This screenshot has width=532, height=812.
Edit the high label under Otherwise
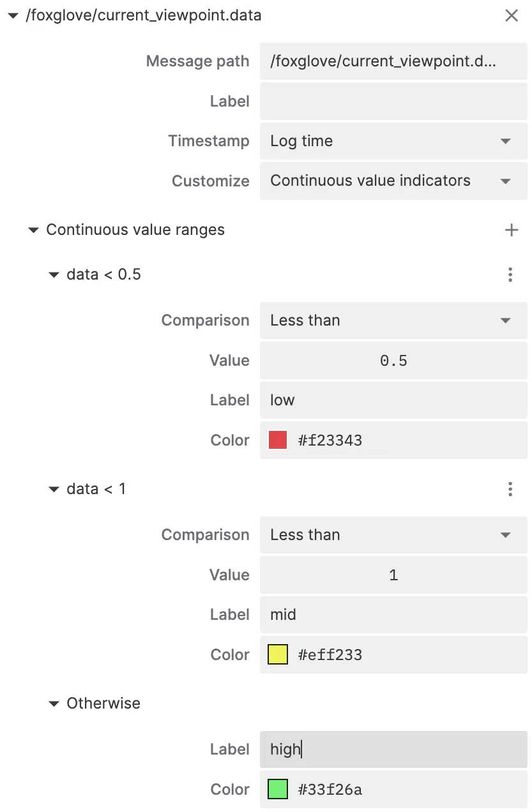point(393,749)
